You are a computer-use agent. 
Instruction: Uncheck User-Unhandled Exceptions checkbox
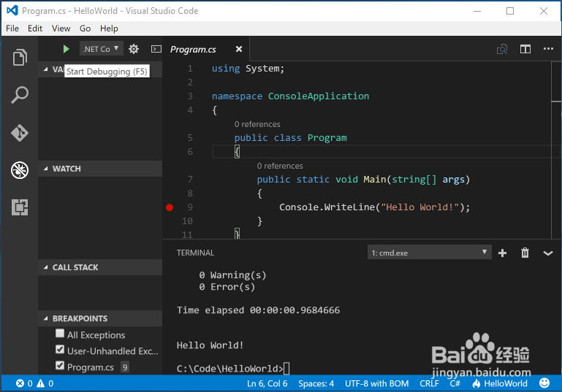coord(60,350)
